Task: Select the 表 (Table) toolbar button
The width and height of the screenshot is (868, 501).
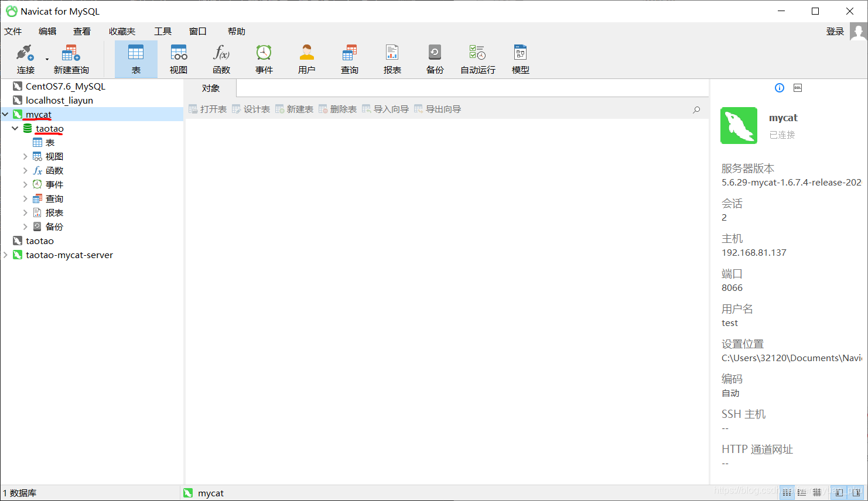Action: pyautogui.click(x=136, y=59)
